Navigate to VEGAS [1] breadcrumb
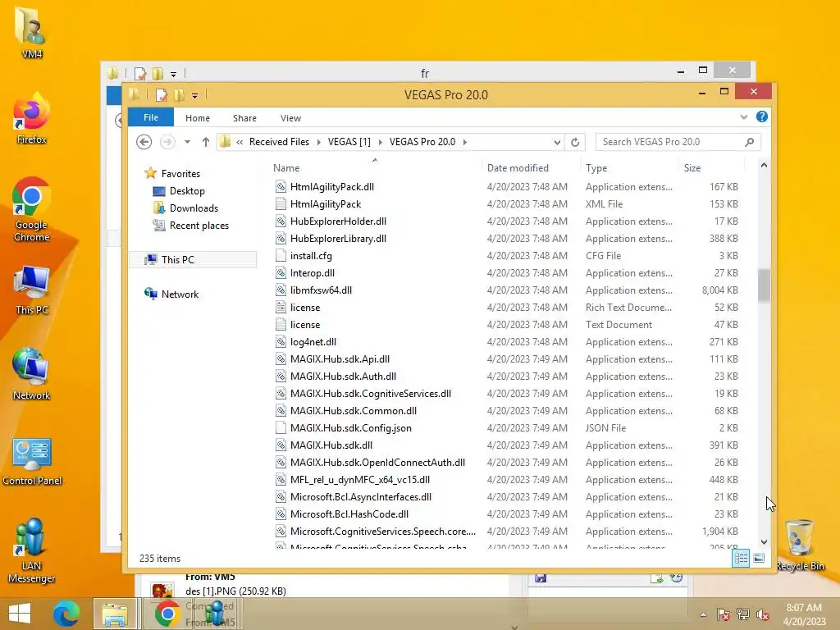 349,142
